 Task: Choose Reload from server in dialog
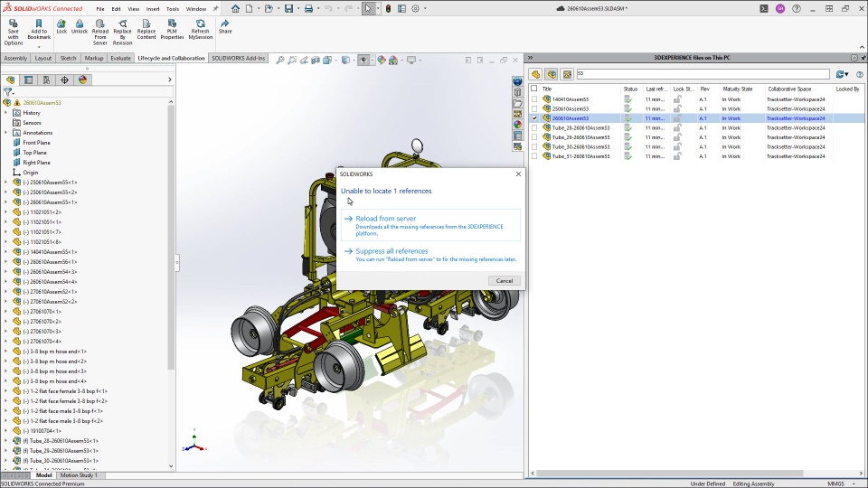coord(430,225)
